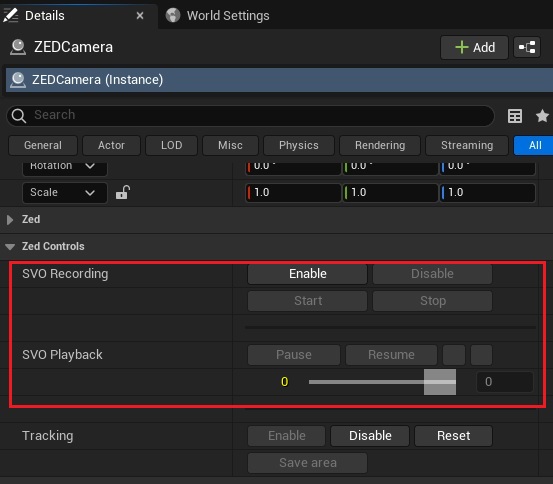Select the ZEDCamera (Instance) component row

click(279, 80)
